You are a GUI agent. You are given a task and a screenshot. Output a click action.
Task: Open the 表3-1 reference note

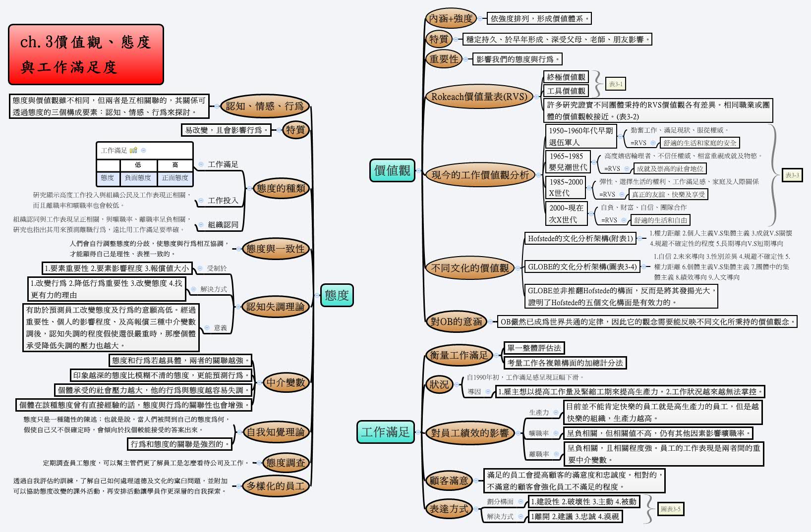point(616,84)
